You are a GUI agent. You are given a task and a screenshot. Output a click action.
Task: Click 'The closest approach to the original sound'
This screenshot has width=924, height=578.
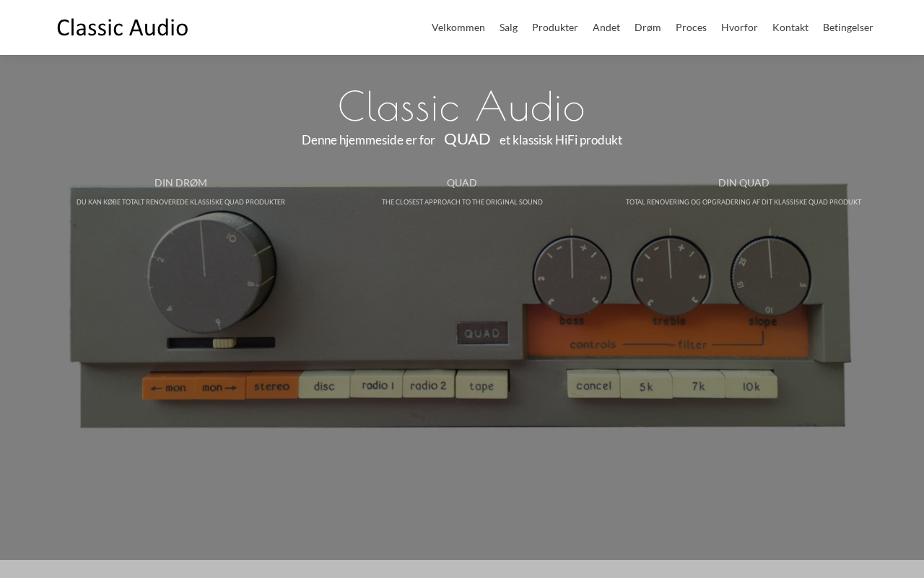tap(462, 202)
